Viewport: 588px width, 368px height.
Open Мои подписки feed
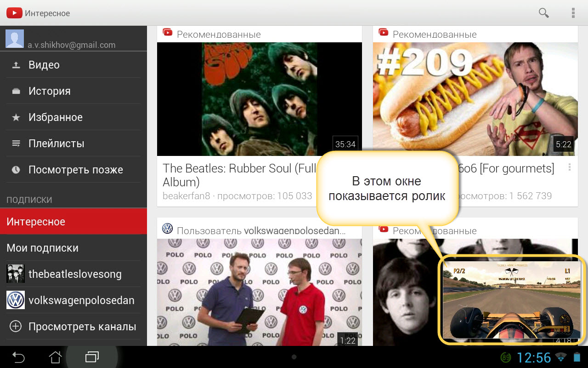pos(73,248)
